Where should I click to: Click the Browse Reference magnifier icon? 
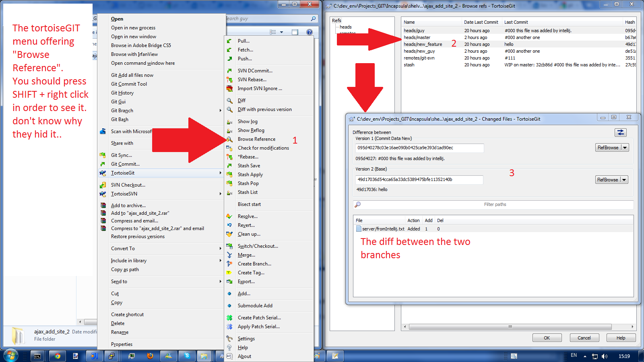(x=229, y=139)
